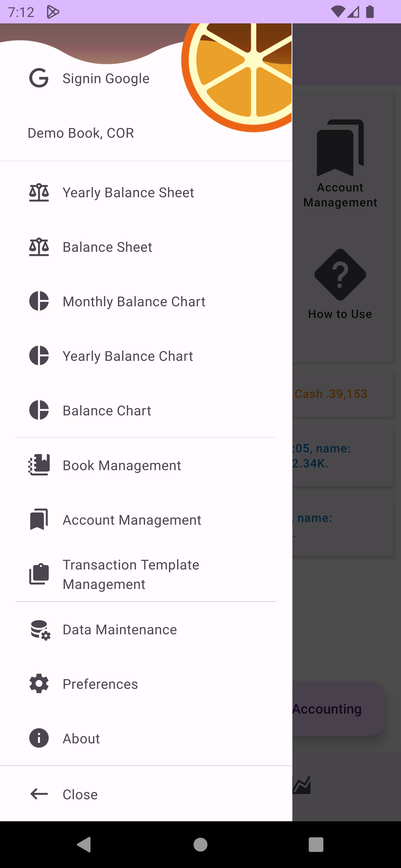Open Balance Chart menu entry

(x=107, y=410)
